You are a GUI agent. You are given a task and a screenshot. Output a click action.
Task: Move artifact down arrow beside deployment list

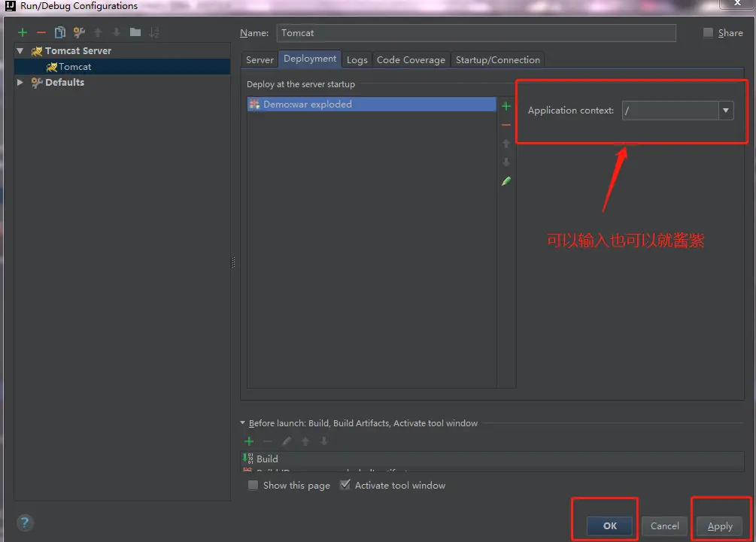point(506,162)
